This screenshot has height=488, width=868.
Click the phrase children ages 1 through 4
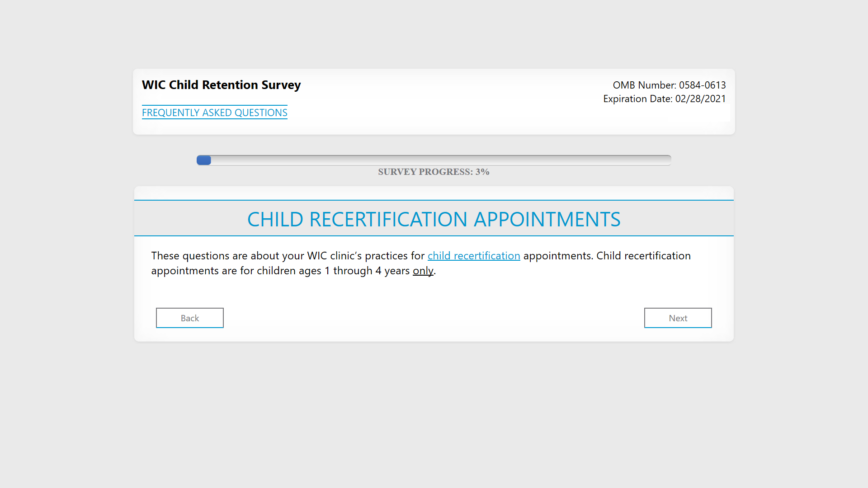click(x=319, y=271)
